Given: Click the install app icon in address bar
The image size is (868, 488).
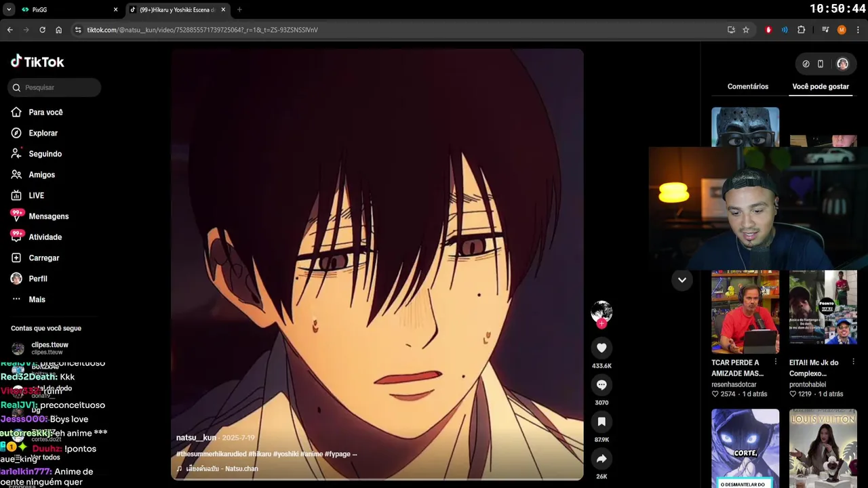Looking at the screenshot, I should tap(731, 30).
